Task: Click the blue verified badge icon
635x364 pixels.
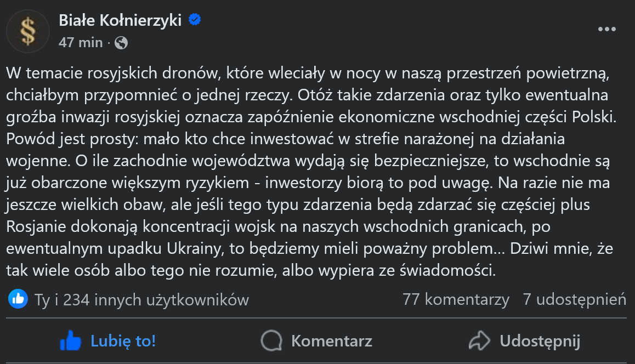Action: 195,21
